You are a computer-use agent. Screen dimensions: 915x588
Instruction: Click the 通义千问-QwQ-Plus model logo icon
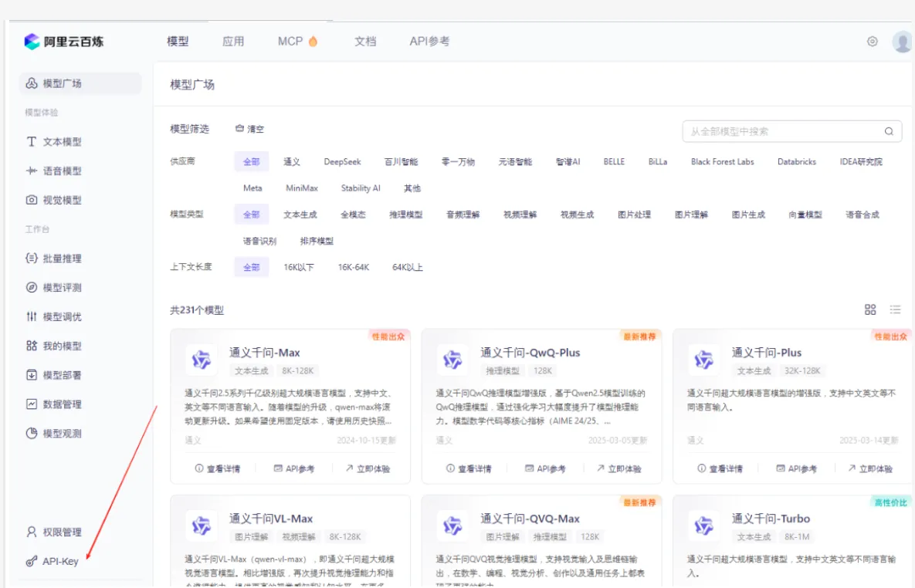[452, 360]
